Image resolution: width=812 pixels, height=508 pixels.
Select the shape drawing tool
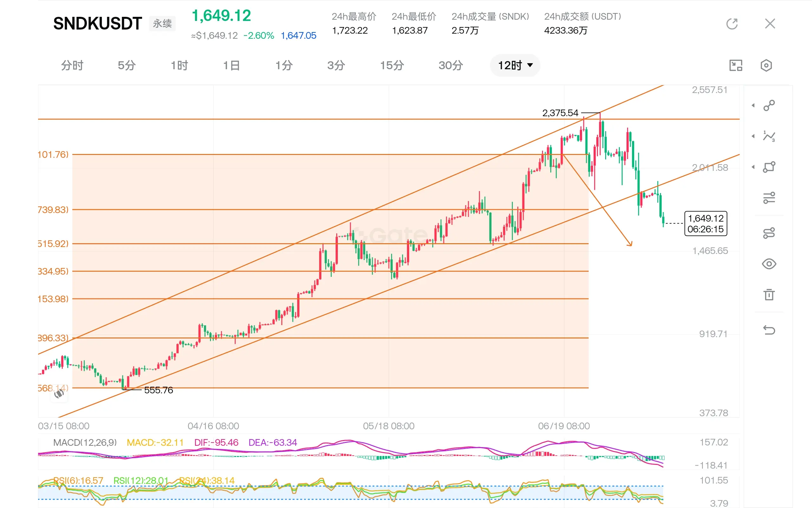coord(769,167)
